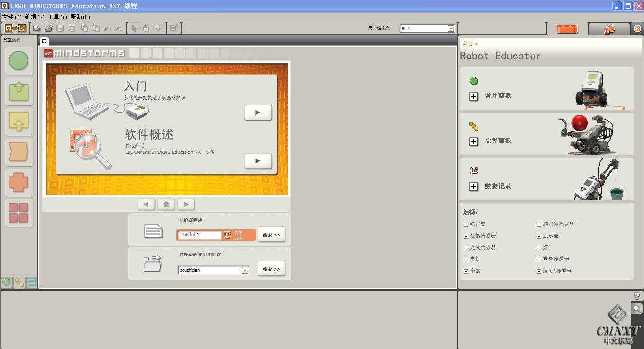Open the My Portal tab

pos(609,29)
